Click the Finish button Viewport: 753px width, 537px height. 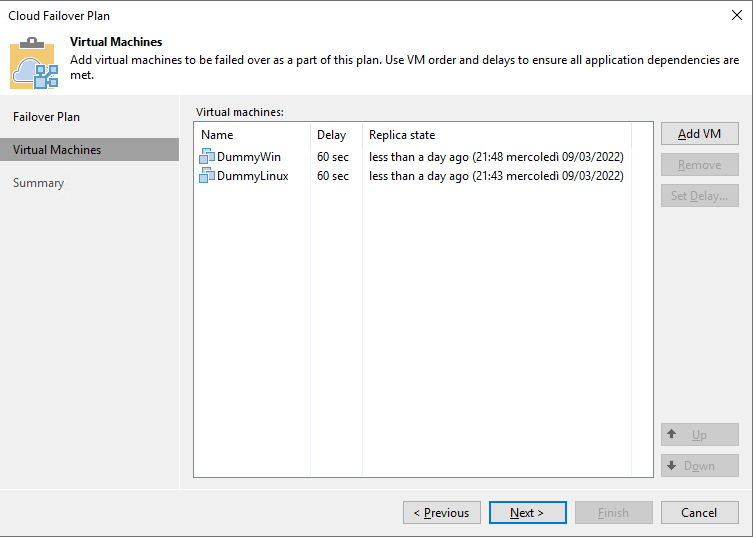coord(613,513)
